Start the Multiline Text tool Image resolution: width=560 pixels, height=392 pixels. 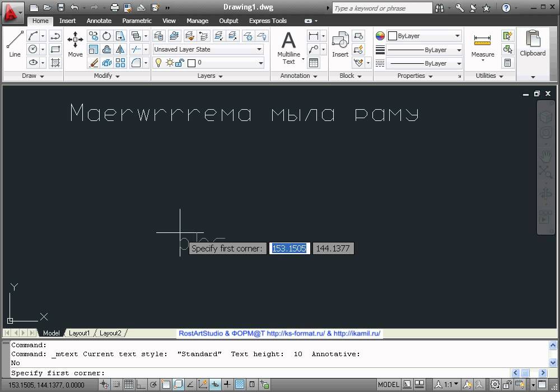coord(288,48)
